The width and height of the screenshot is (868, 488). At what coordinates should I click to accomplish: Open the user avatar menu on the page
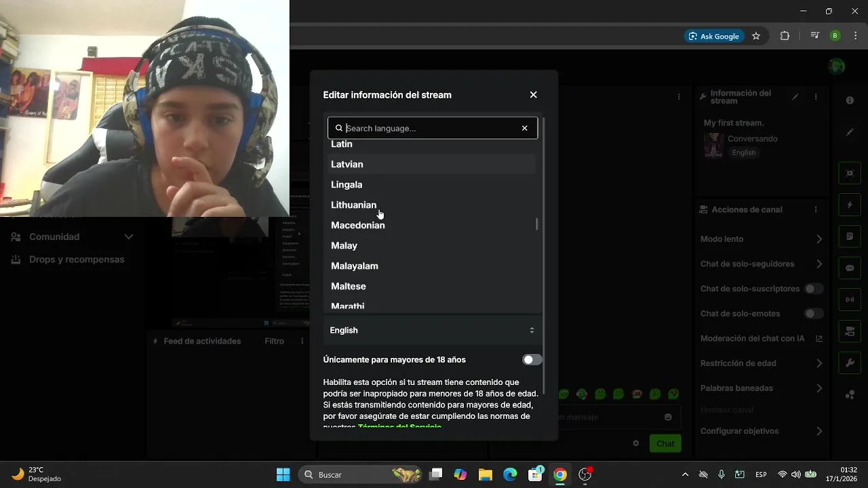click(837, 66)
